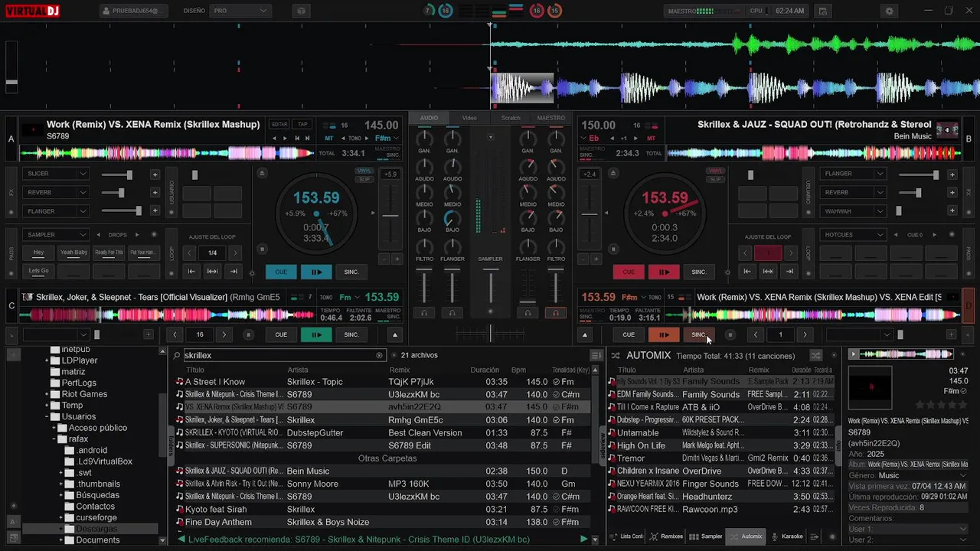The width and height of the screenshot is (980, 551).
Task: Toggle VINYL mode on deck A
Action: point(364,171)
